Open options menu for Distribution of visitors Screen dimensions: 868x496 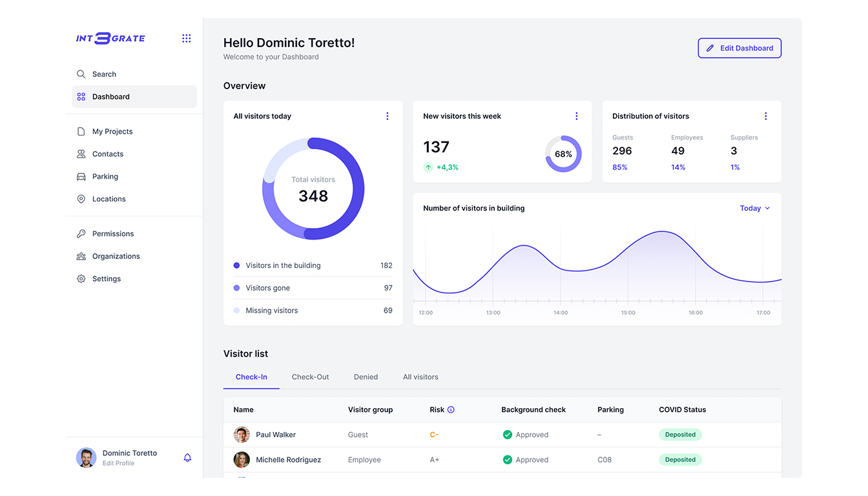point(766,116)
